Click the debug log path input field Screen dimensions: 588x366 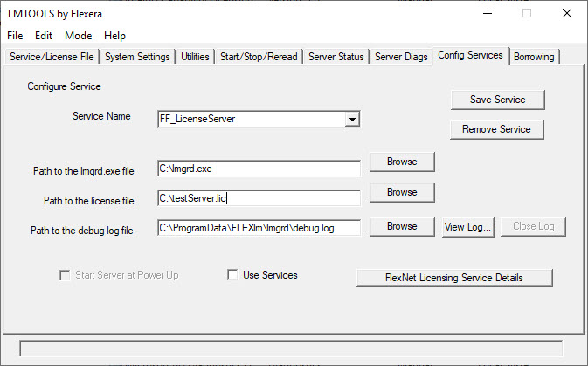[x=259, y=228]
